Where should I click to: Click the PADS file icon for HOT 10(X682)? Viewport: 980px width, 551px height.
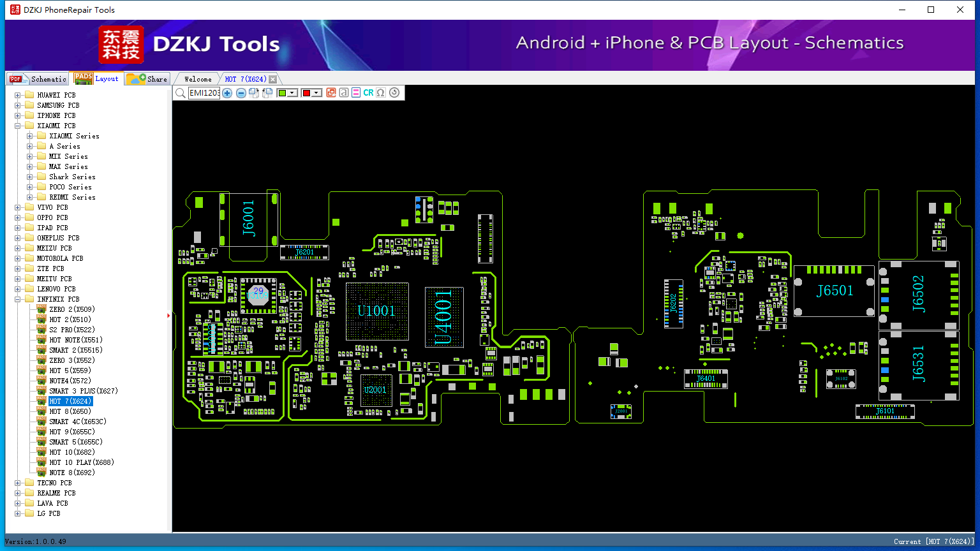(41, 452)
